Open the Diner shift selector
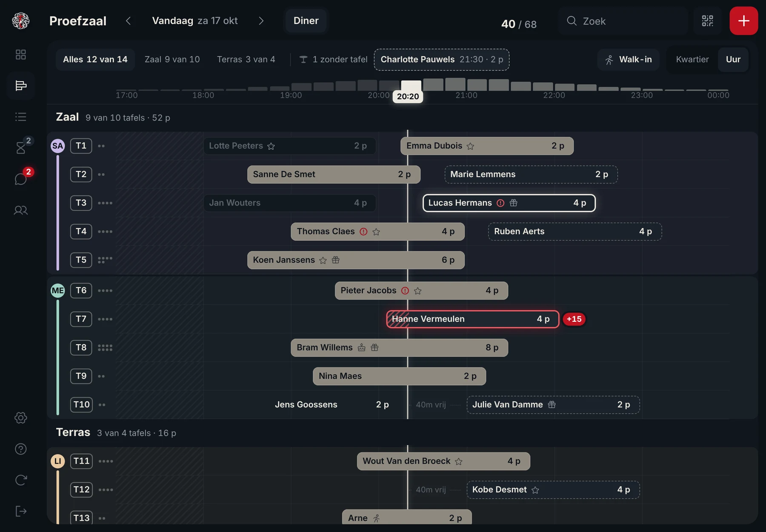Screen dimensions: 766x532 point(306,21)
